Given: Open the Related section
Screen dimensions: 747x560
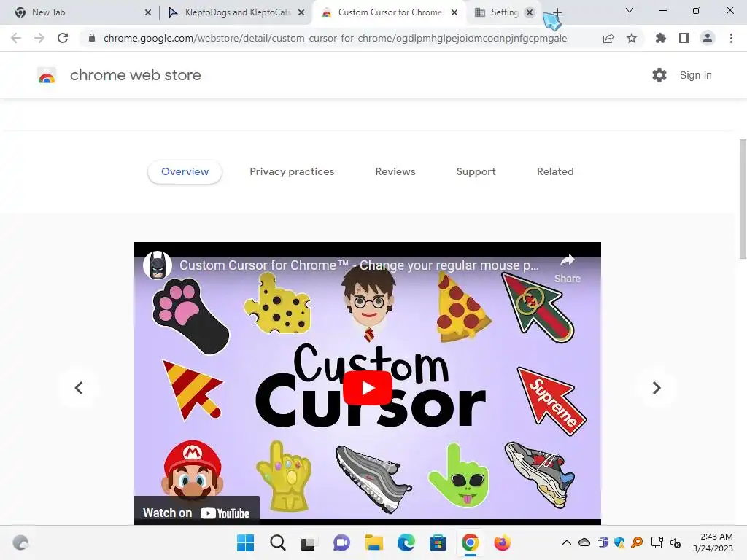Looking at the screenshot, I should pyautogui.click(x=555, y=172).
